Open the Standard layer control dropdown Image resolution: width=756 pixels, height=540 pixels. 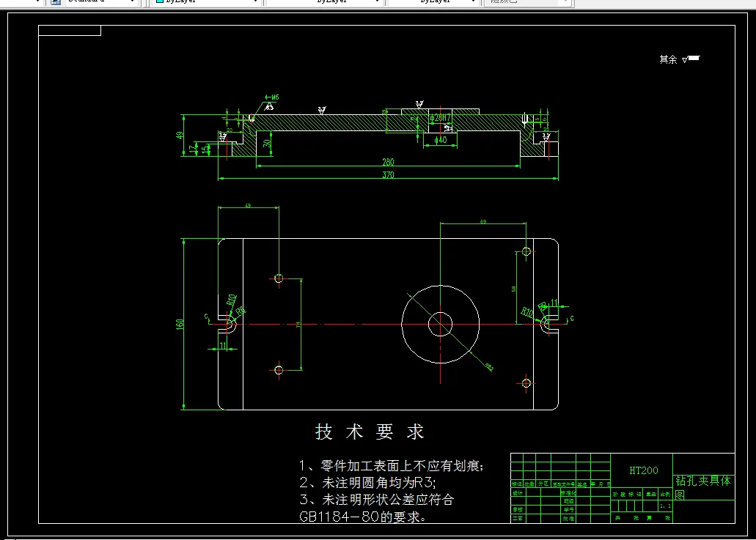point(134,2)
